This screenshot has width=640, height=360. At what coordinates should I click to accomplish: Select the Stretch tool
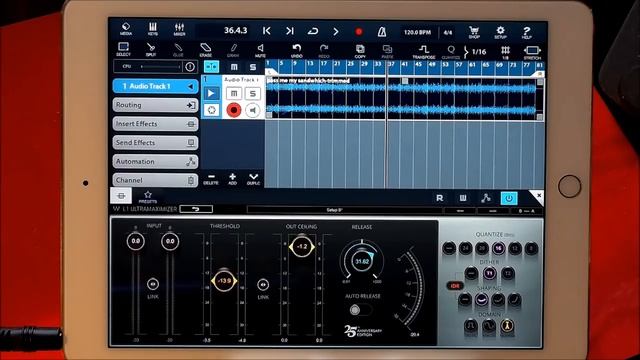click(532, 52)
